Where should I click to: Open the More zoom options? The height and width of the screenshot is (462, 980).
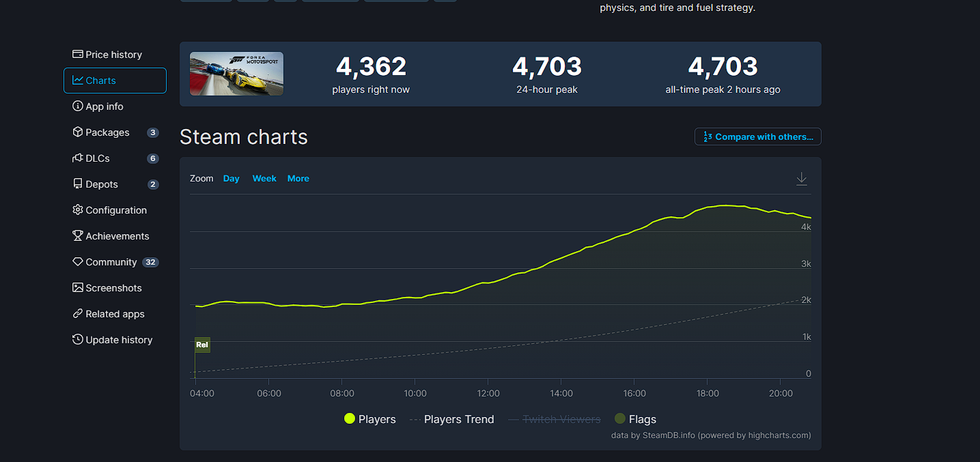(298, 178)
